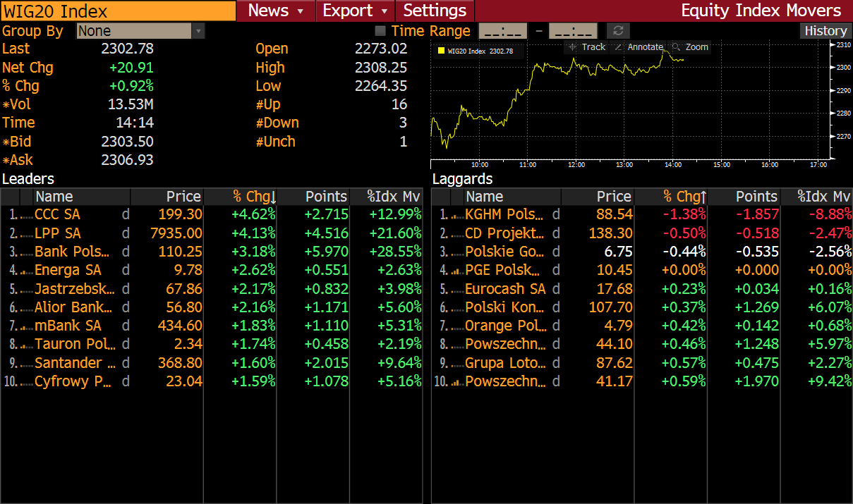Image resolution: width=853 pixels, height=504 pixels.
Task: Click the mini chart icon beside mBank SA
Action: (x=27, y=326)
